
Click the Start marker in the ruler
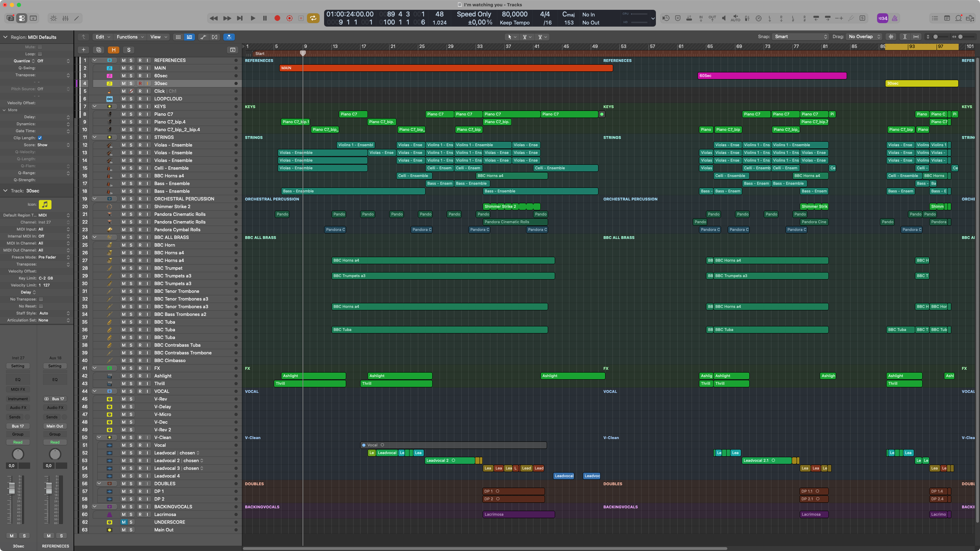pos(259,54)
